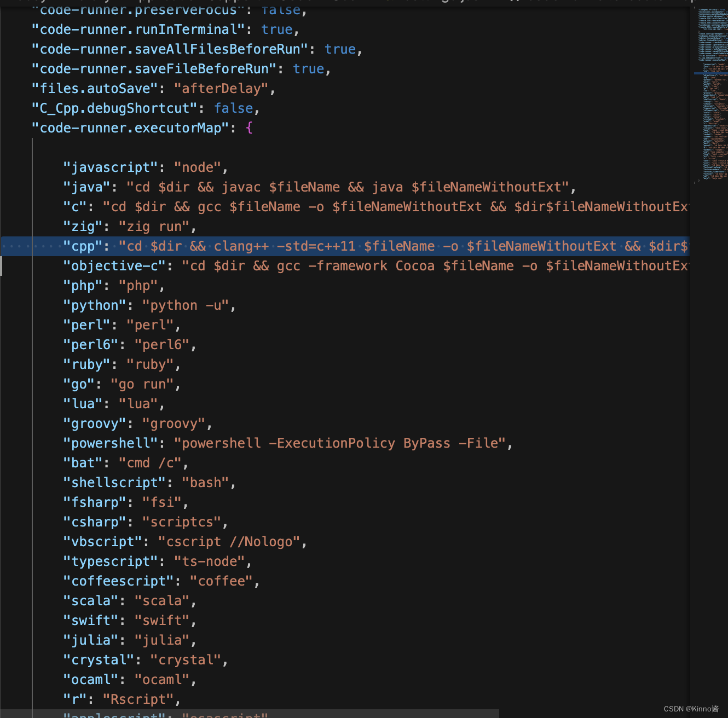Click the gcc command string for c
This screenshot has height=718, width=728.
(395, 207)
